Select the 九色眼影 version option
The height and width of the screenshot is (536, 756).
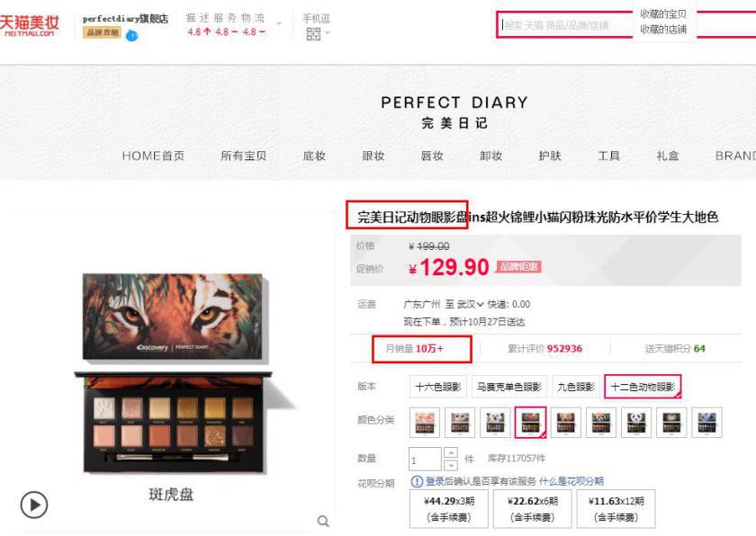[576, 387]
